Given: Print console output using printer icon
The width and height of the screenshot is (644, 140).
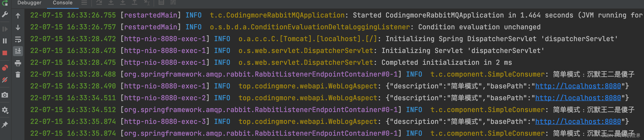Looking at the screenshot, I should 18,63.
